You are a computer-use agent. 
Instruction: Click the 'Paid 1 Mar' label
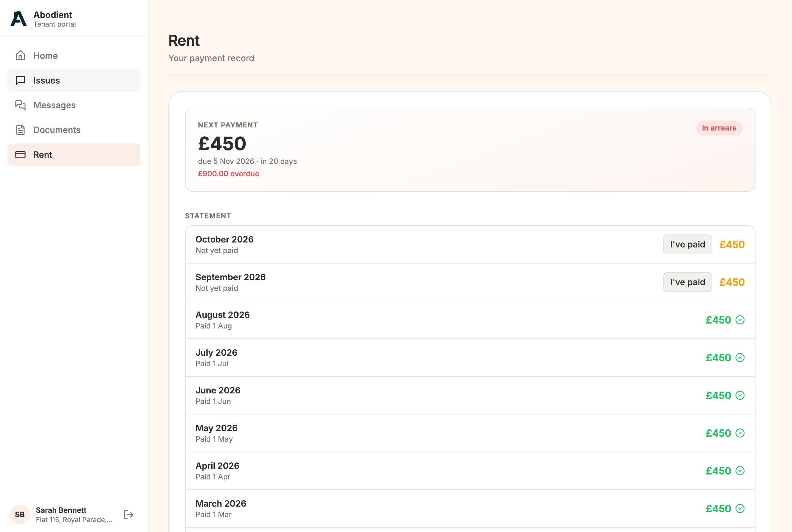click(213, 514)
